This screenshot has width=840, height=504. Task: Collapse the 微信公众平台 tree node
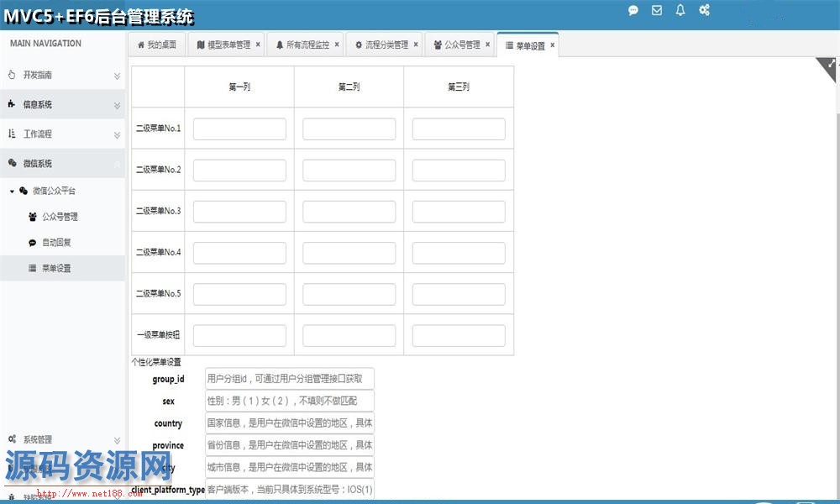12,192
